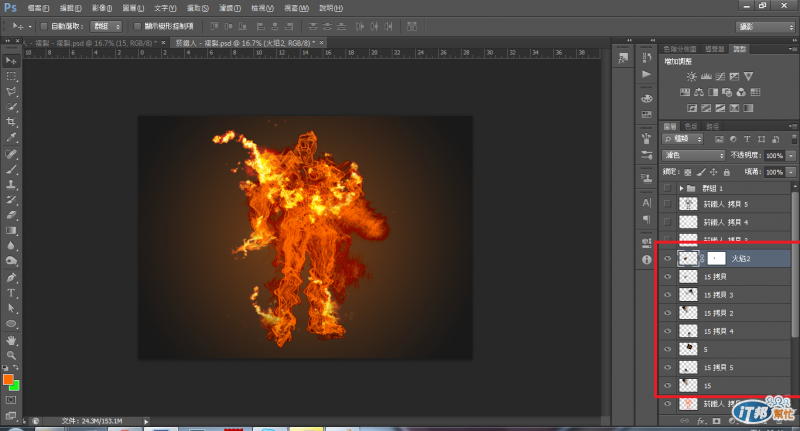Filter layers by type layers icon
The width and height of the screenshot is (800, 431).
point(747,139)
